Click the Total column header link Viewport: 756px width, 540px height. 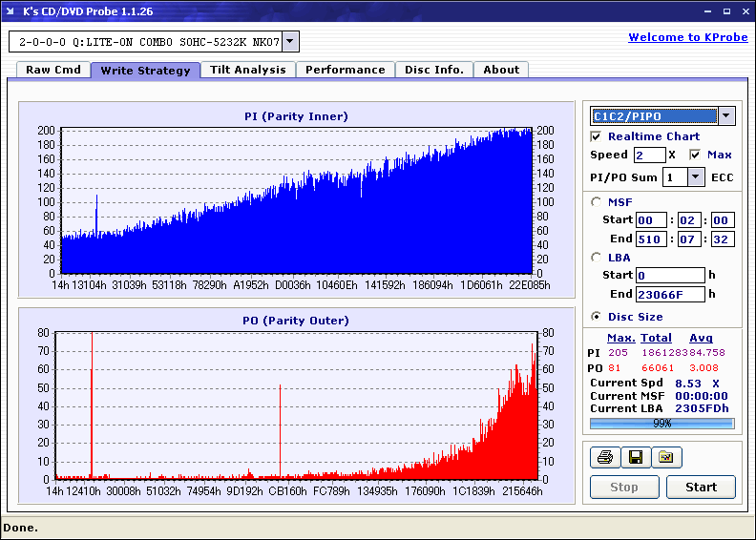point(656,338)
